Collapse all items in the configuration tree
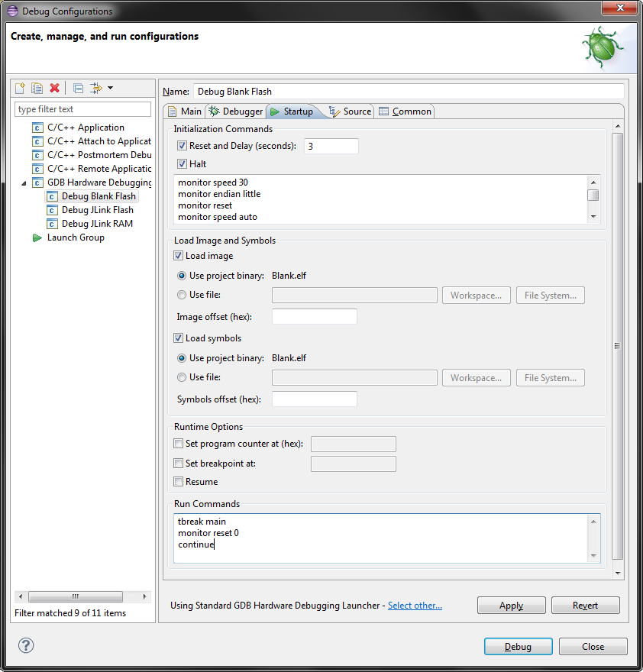The image size is (643, 672). (x=78, y=88)
